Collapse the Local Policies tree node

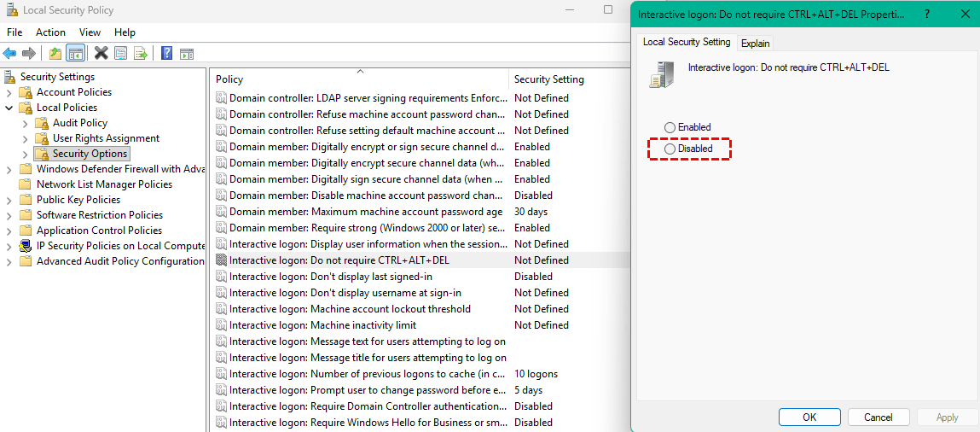[x=9, y=108]
